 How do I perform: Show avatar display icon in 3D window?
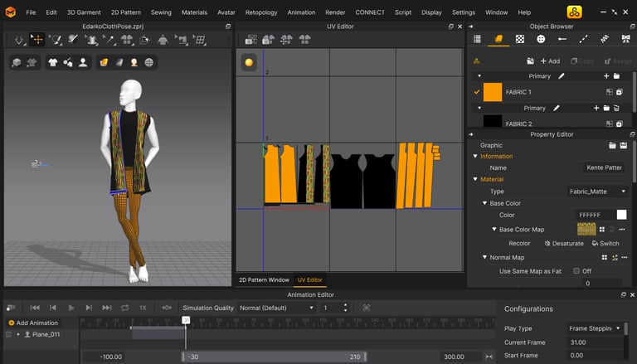point(83,62)
